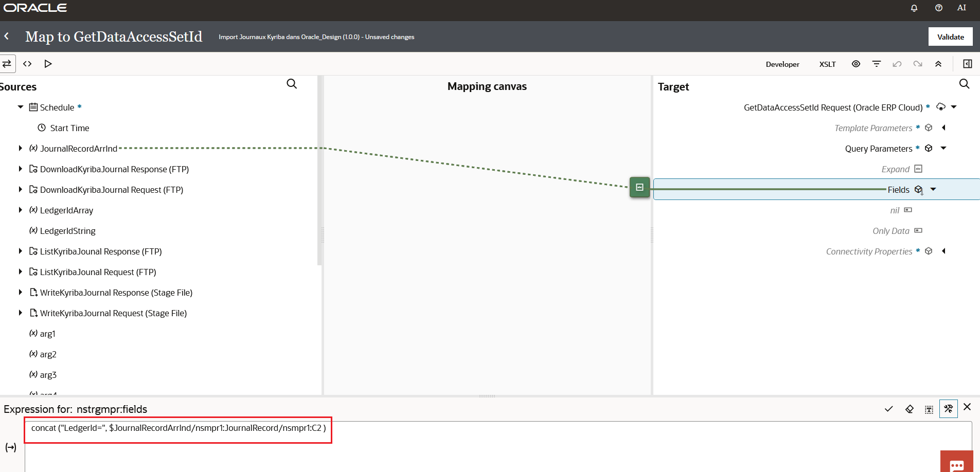The width and height of the screenshot is (980, 472).
Task: Search in Target panel
Action: (x=965, y=84)
